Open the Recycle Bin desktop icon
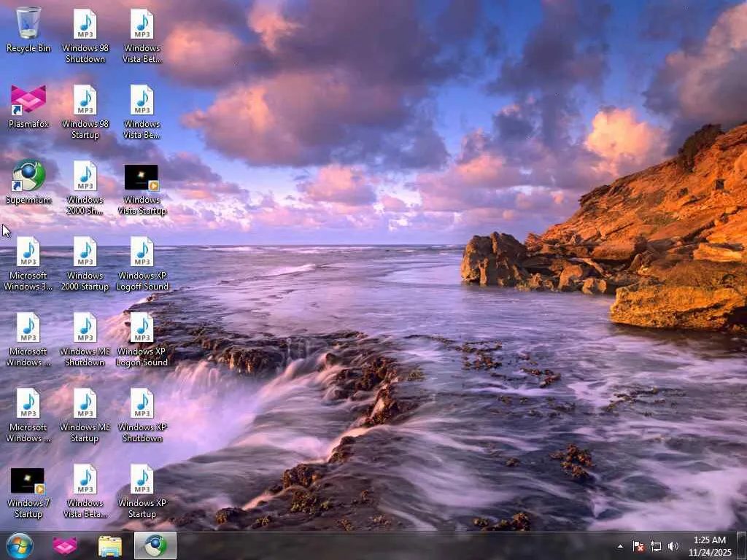Viewport: 747px width, 560px height. click(x=28, y=29)
